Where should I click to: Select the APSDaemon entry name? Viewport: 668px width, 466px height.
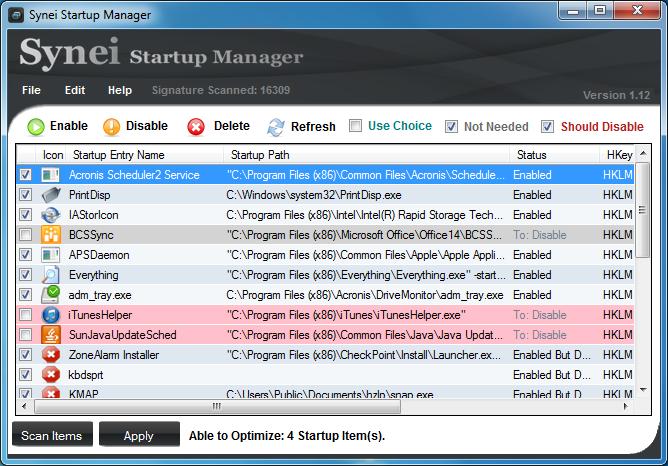[99, 255]
